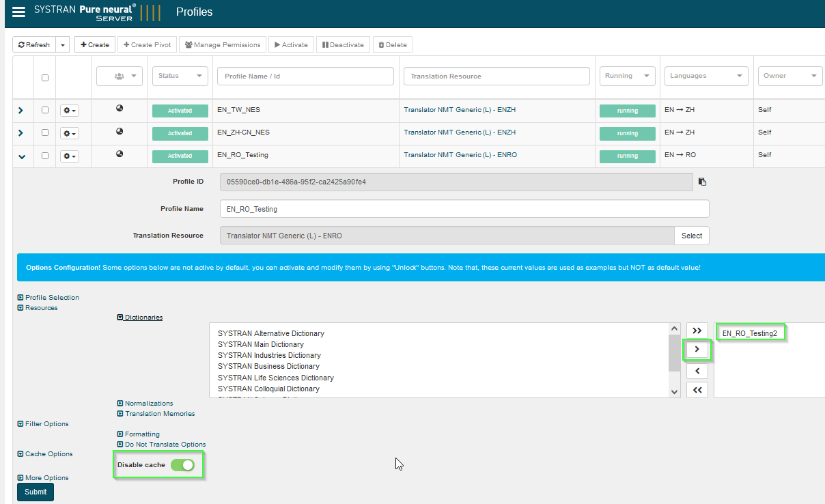Select EN_RO_Testing2 in chosen dictionaries

tap(750, 333)
